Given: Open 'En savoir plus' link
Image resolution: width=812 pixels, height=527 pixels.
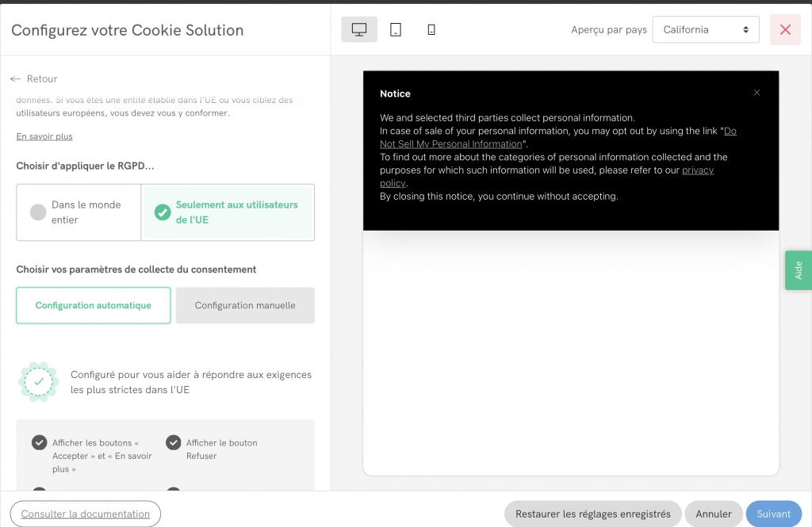Looking at the screenshot, I should pyautogui.click(x=44, y=136).
